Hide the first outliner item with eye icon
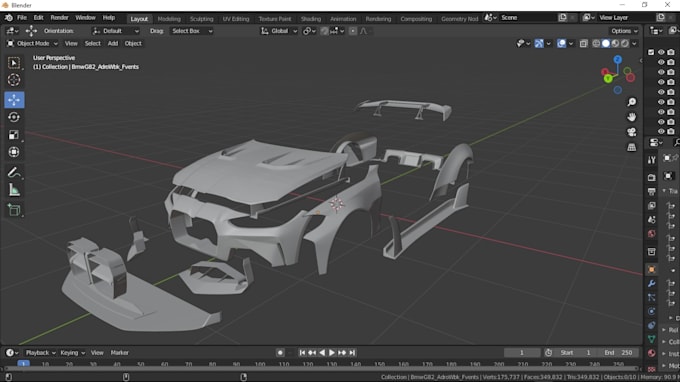Screen dimensions: 680x382 click(661, 52)
